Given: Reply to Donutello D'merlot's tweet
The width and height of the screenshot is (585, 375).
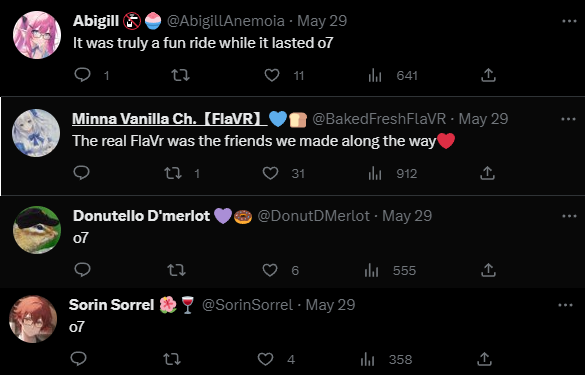Looking at the screenshot, I should tap(82, 269).
